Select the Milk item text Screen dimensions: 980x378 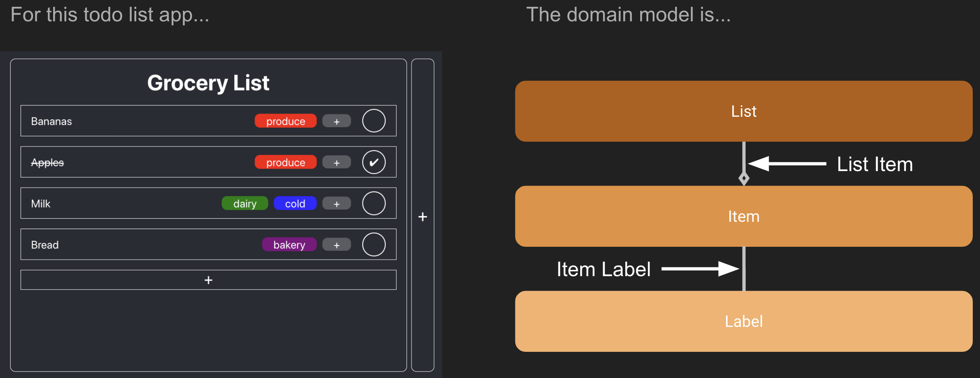pyautogui.click(x=41, y=204)
